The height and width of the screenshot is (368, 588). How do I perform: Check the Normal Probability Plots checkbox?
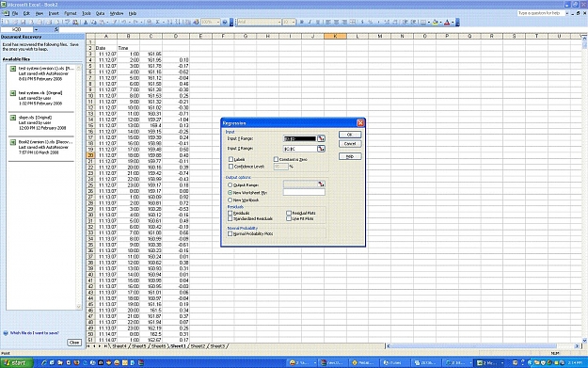(x=230, y=233)
